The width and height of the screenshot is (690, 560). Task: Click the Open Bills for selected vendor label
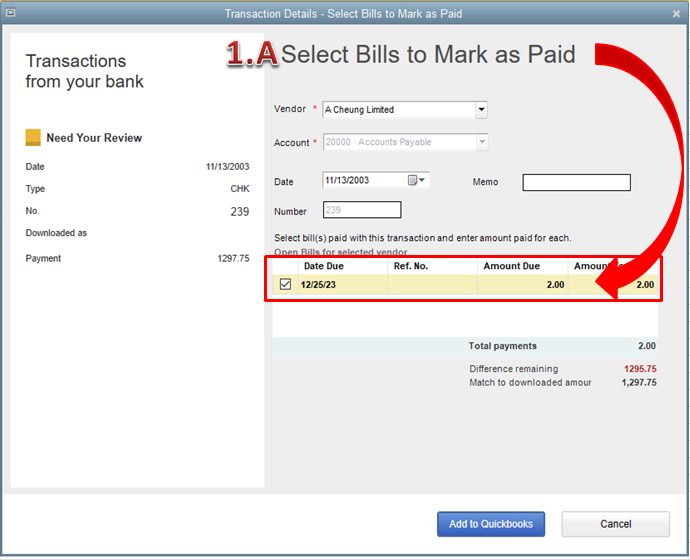[341, 253]
